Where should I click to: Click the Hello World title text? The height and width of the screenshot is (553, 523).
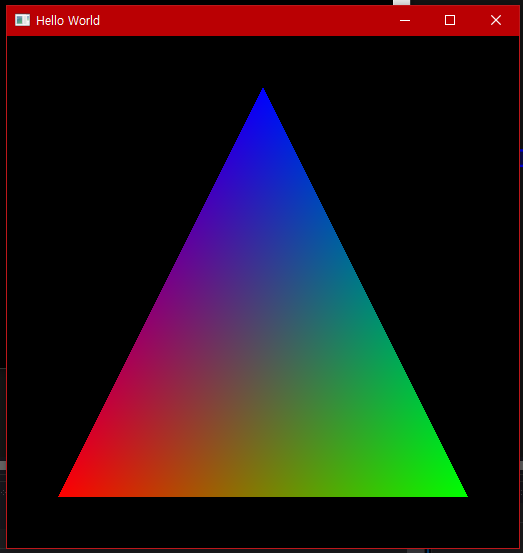click(x=68, y=21)
